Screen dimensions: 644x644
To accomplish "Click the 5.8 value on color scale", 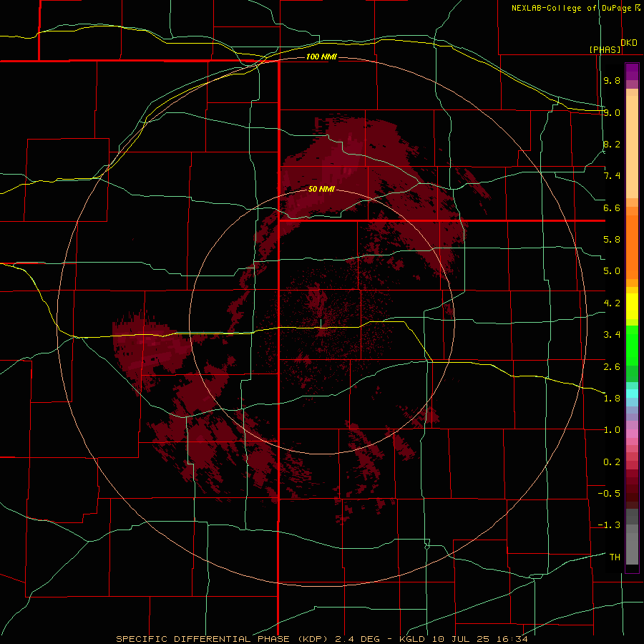I will click(x=612, y=240).
